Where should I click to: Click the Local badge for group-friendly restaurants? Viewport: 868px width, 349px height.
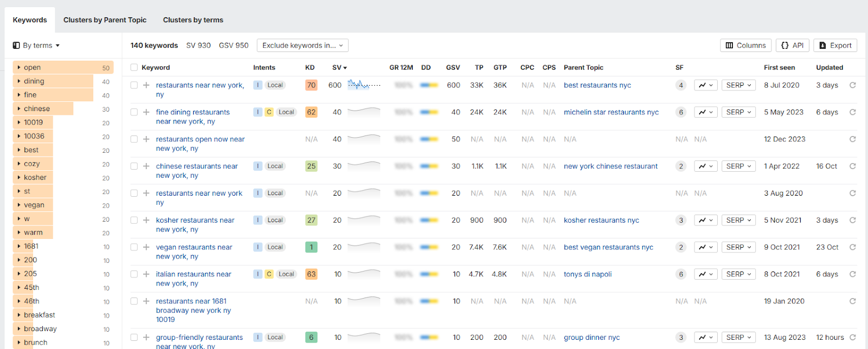pyautogui.click(x=275, y=337)
